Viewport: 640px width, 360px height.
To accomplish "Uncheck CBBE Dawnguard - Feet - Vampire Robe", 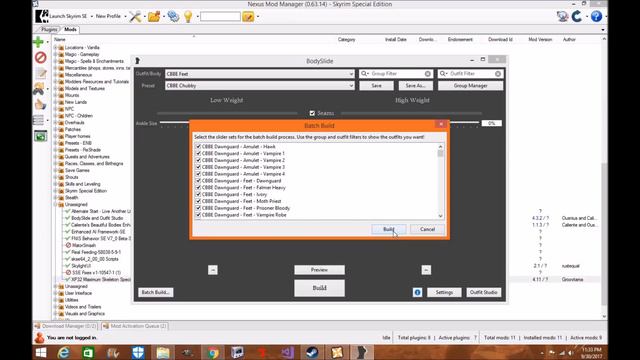I will pos(198,215).
